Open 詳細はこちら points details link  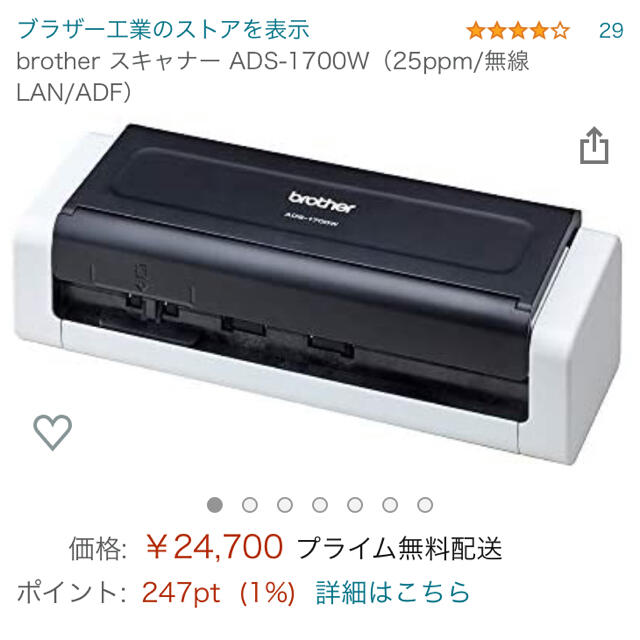(393, 592)
